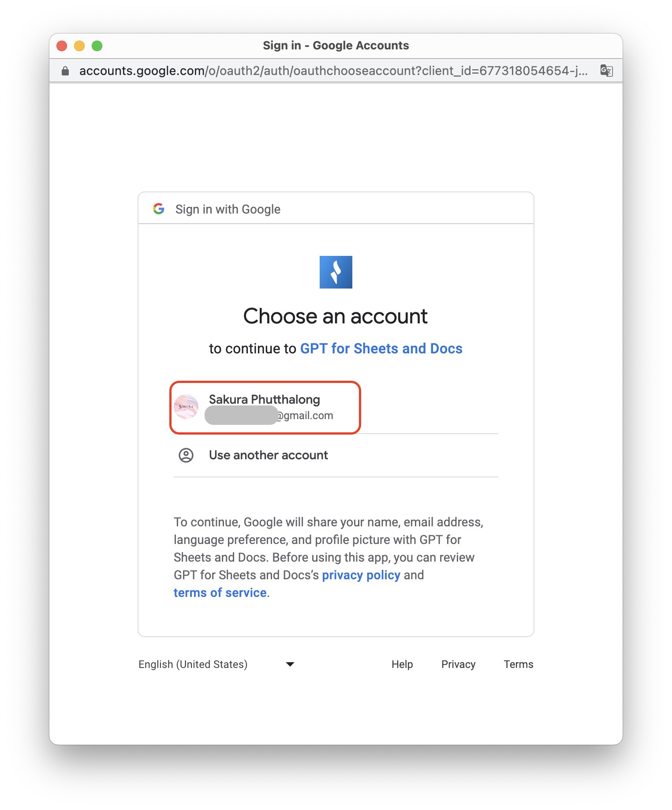The height and width of the screenshot is (810, 672).
Task: Minimize the window with yellow button
Action: (x=79, y=46)
